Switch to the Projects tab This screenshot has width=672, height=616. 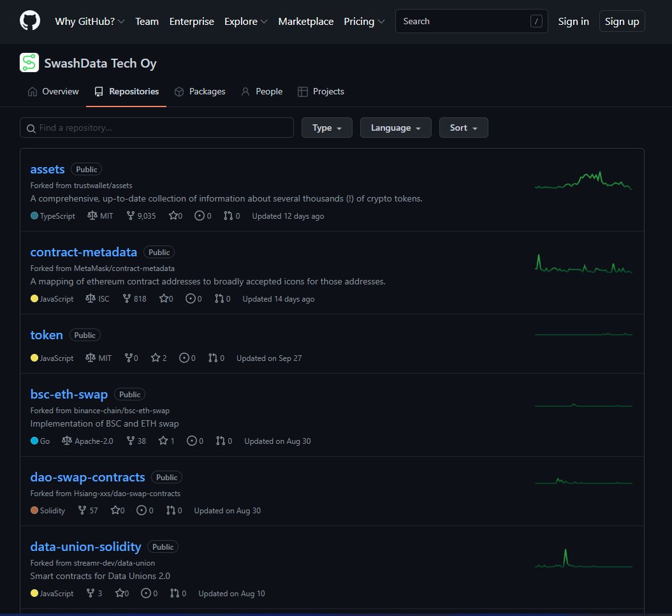click(321, 91)
